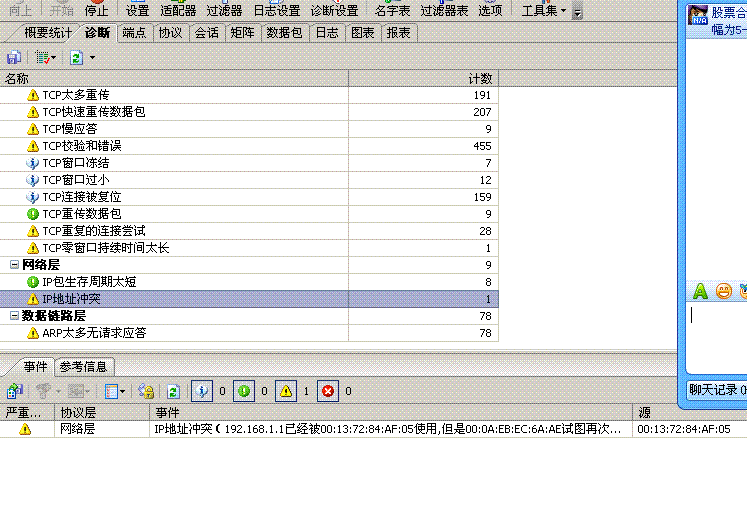Select the TCP重传数据包 row
Screen dimensions: 747x507
(249, 214)
